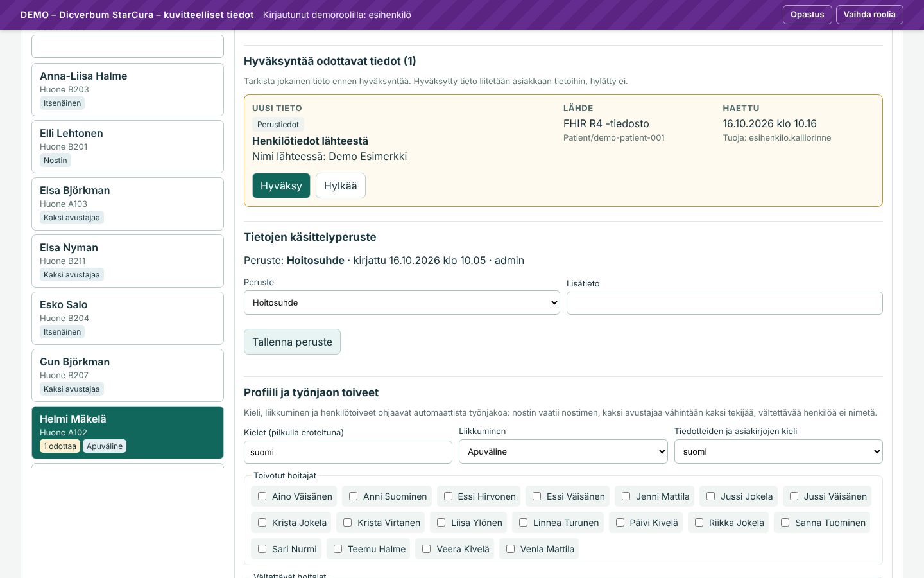Reject the pending info with Hylkää

(341, 186)
